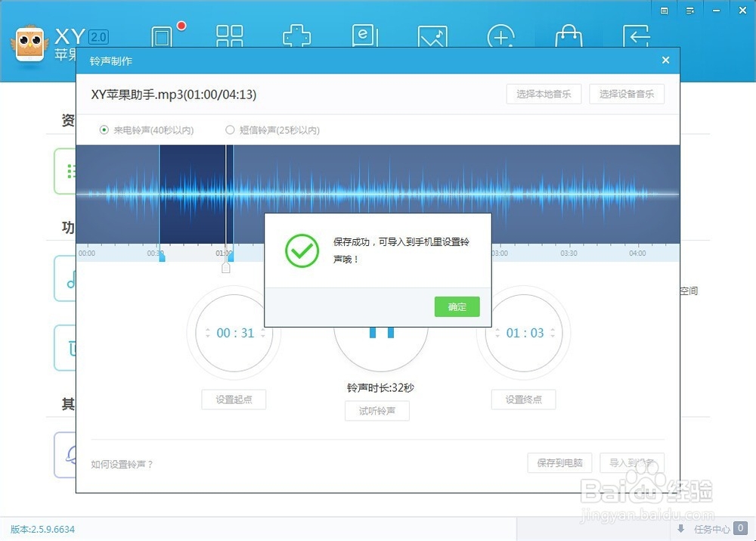Click the 铃声时长:32秒 duration label
The height and width of the screenshot is (541, 756).
pyautogui.click(x=380, y=387)
